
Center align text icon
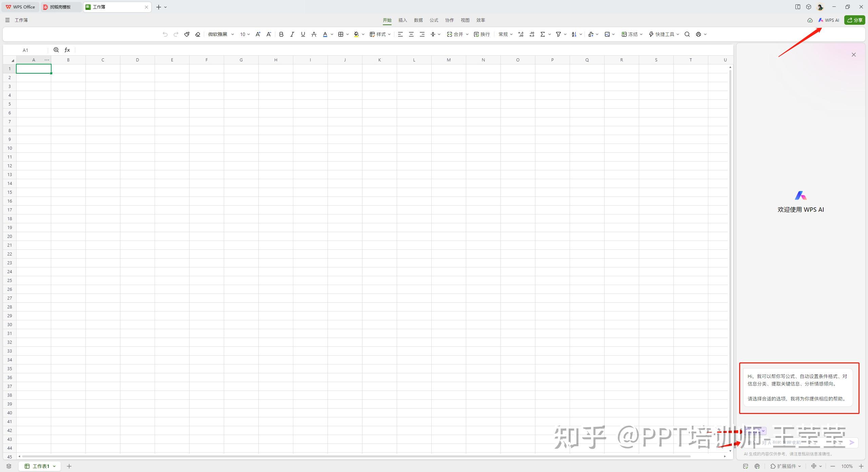[411, 34]
